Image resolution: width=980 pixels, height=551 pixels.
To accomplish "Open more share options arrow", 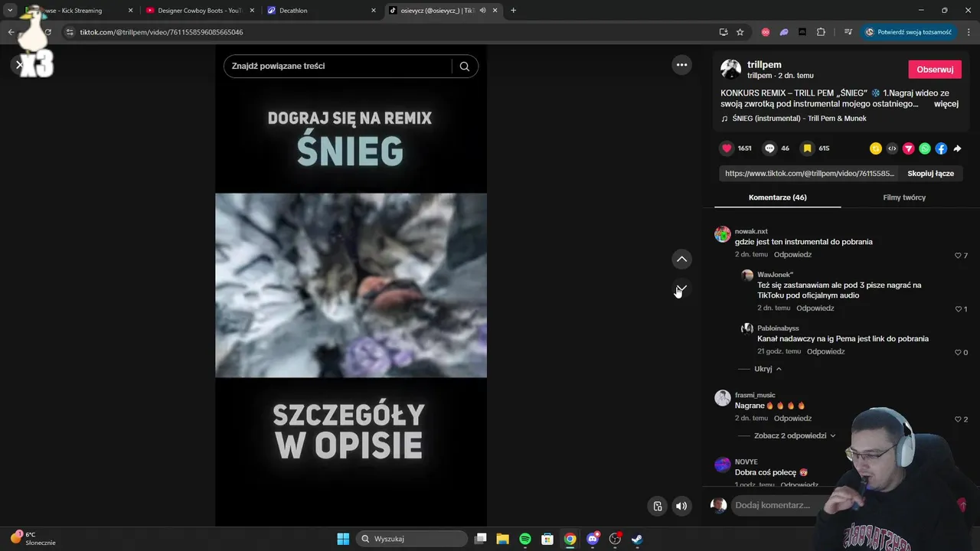I will 957,148.
